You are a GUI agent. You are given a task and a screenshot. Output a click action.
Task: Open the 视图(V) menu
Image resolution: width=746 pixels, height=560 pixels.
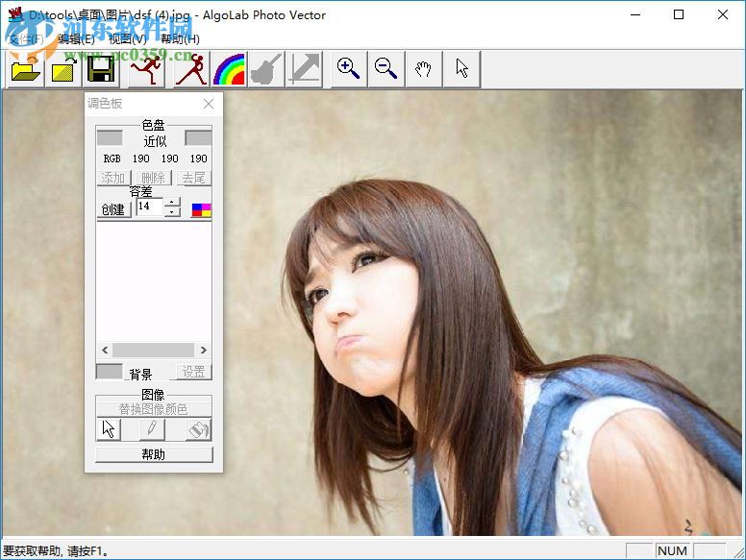coord(128,39)
